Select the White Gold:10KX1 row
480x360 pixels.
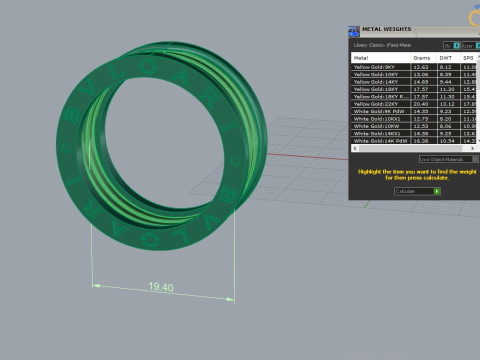[414, 119]
